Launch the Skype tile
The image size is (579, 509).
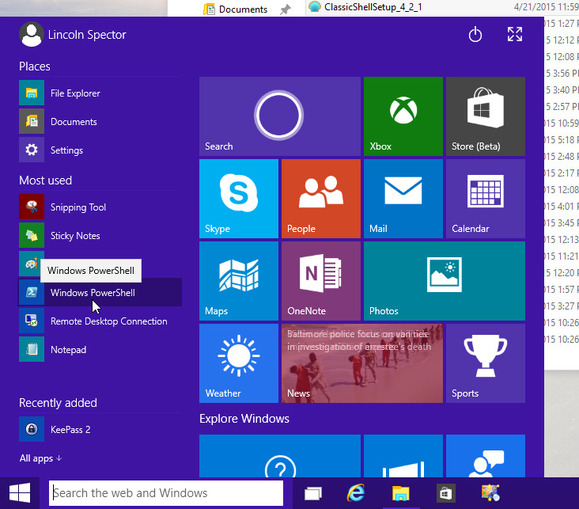tap(239, 199)
